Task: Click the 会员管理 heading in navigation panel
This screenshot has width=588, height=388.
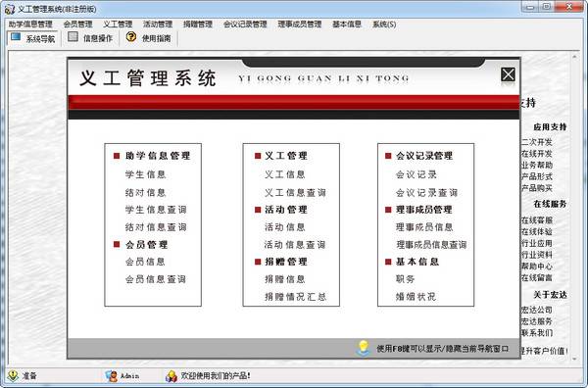Action: (147, 244)
